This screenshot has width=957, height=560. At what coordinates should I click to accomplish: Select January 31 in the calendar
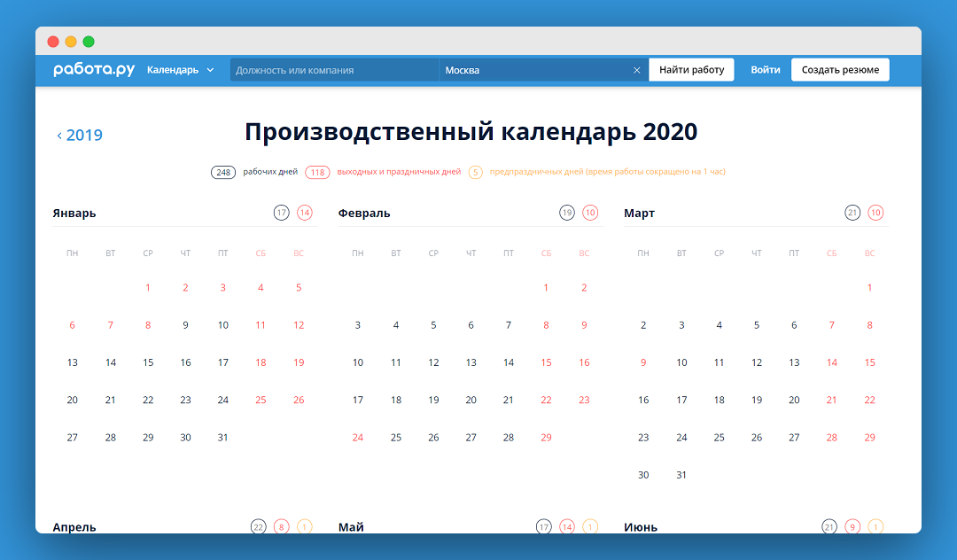222,438
